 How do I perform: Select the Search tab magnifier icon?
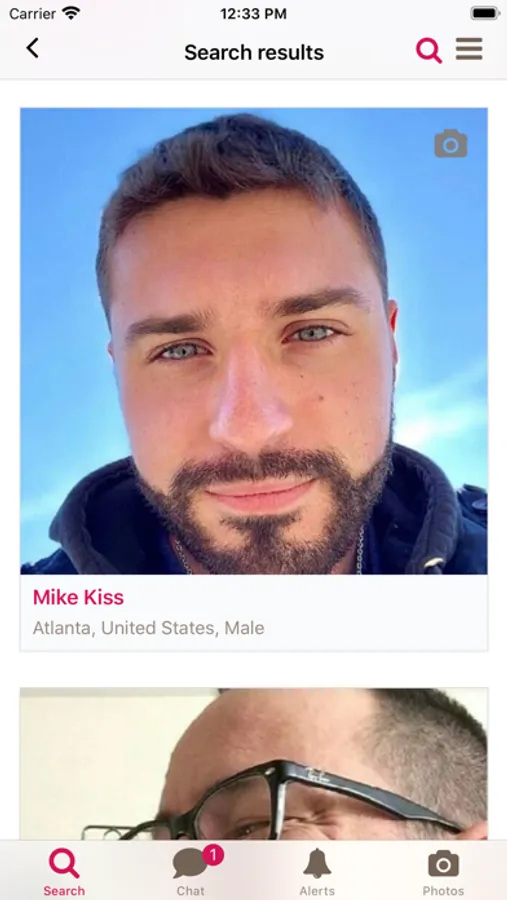click(x=64, y=864)
